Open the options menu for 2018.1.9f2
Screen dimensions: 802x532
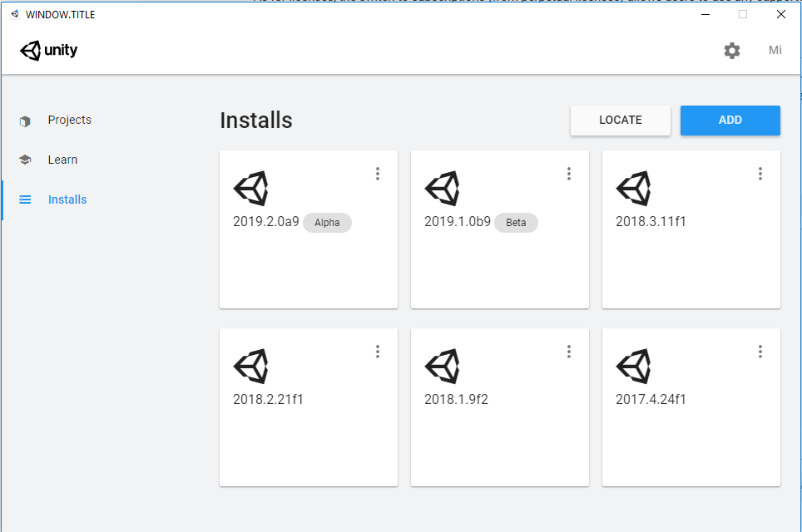coord(569,352)
